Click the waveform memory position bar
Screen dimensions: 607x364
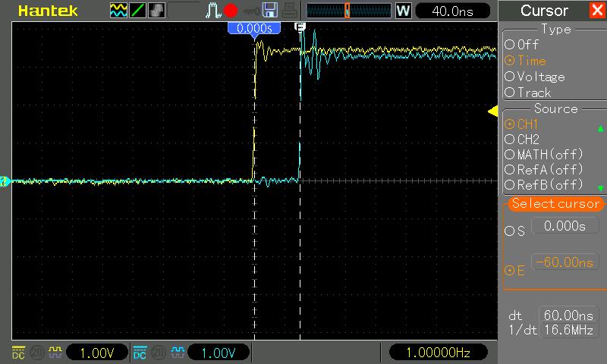pos(348,11)
